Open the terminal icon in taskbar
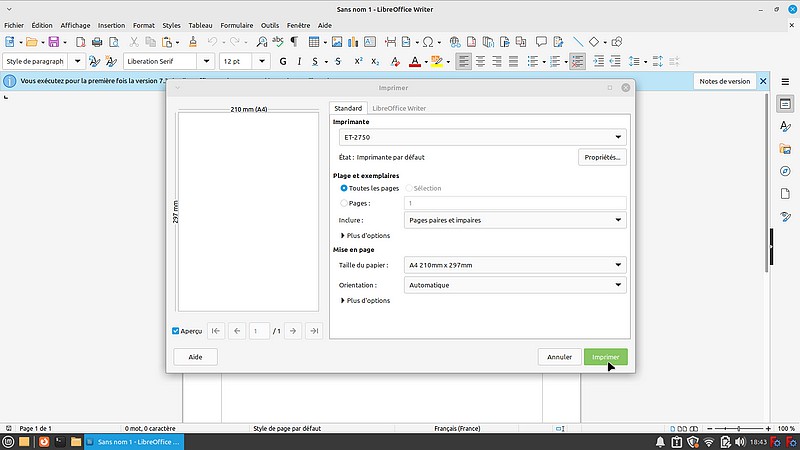This screenshot has height=450, width=800. 60,442
